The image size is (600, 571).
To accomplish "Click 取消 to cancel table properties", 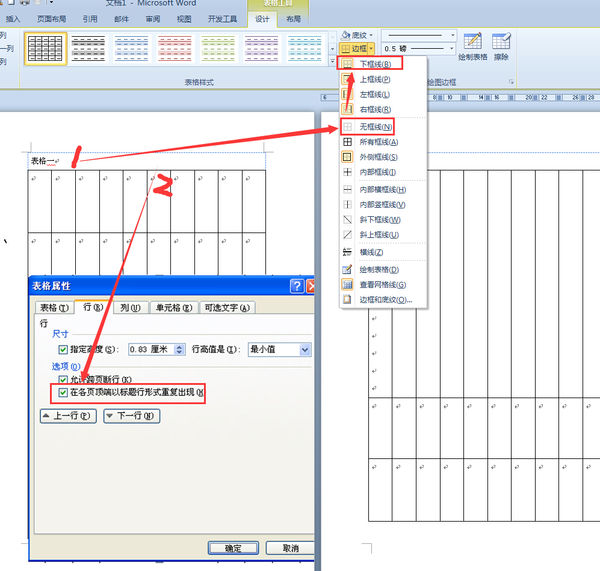I will click(x=290, y=548).
